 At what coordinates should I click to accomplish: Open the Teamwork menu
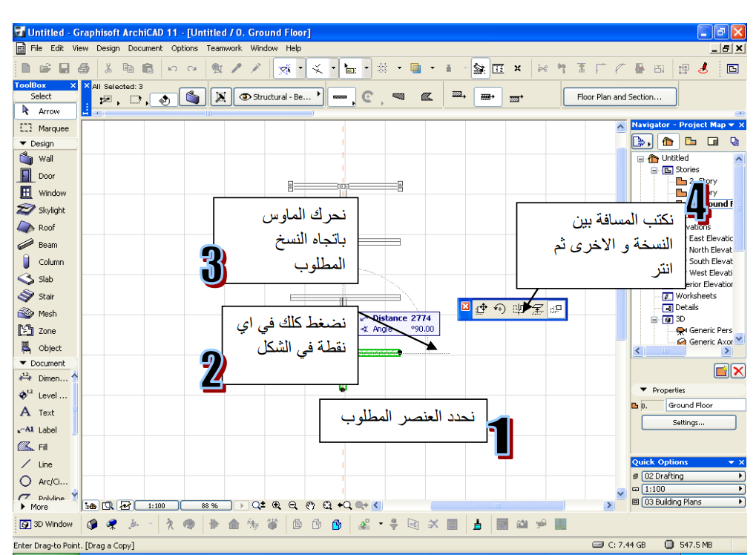pos(224,48)
